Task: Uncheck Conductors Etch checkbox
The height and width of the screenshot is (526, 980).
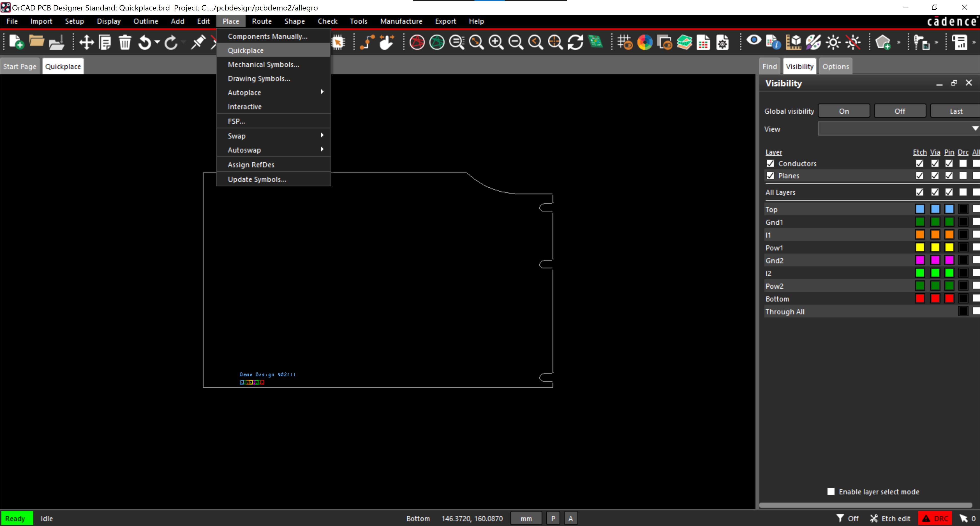Action: click(x=920, y=163)
